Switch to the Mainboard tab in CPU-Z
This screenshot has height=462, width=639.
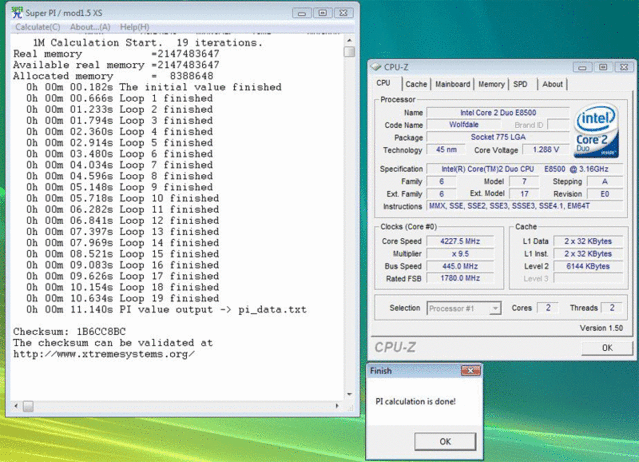pos(452,84)
